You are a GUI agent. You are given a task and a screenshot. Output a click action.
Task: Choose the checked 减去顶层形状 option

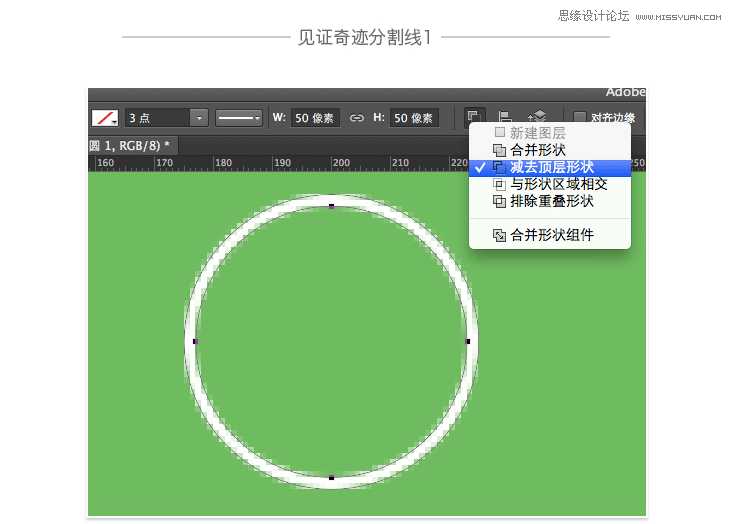coord(549,167)
